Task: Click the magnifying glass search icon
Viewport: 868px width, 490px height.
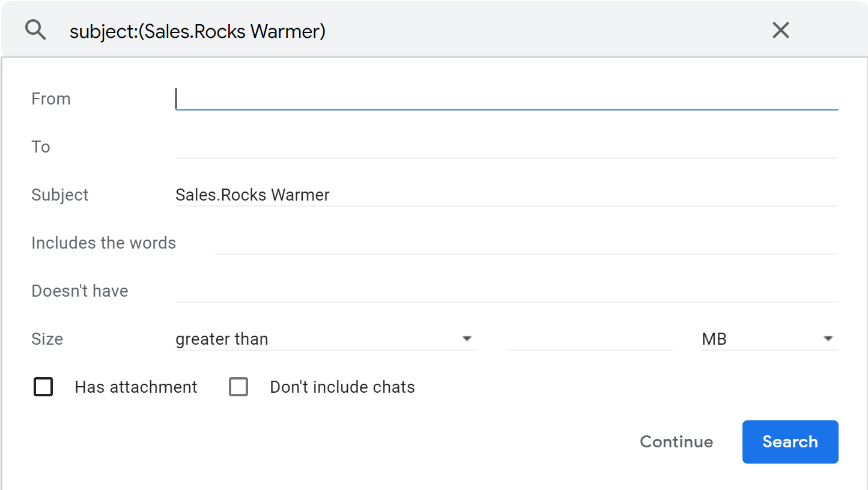Action: pyautogui.click(x=36, y=30)
